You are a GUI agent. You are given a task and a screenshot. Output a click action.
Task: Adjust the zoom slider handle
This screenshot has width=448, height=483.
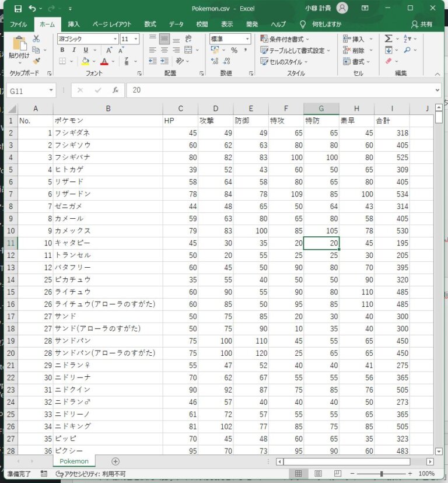point(381,474)
